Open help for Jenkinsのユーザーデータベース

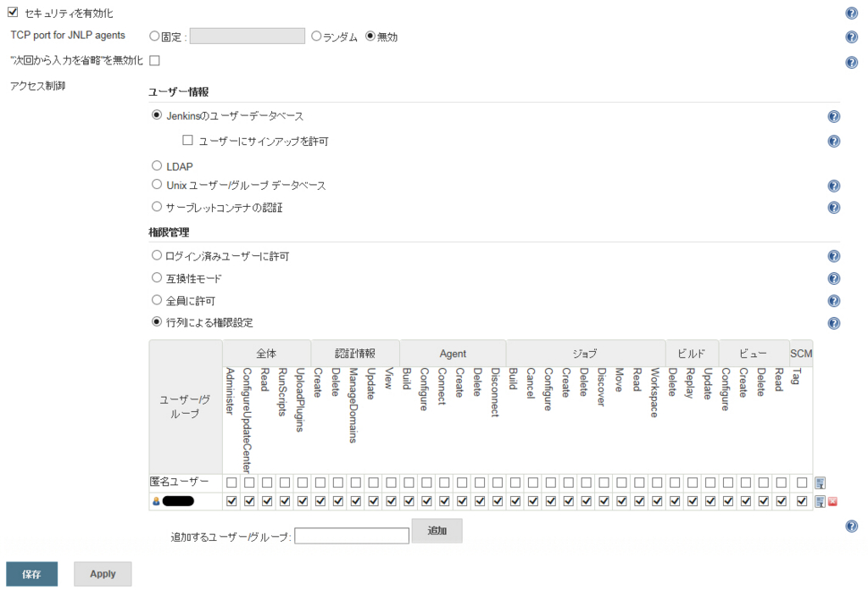click(x=834, y=116)
